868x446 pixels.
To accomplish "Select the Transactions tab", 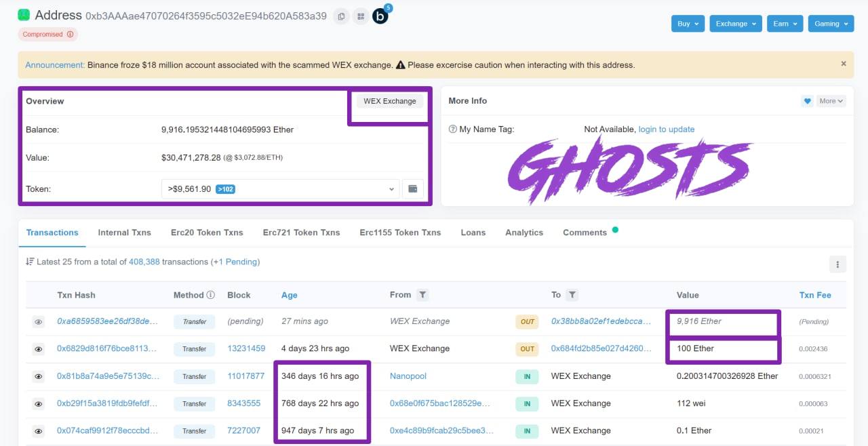I will (52, 232).
